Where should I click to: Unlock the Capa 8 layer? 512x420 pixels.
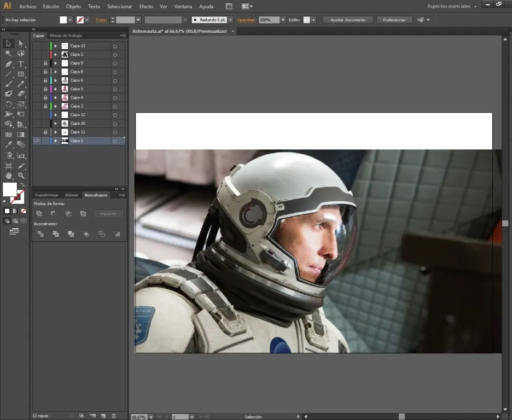(45, 72)
